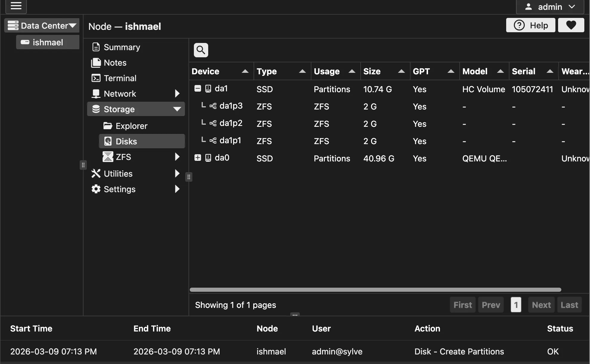Open ZFS storage section
This screenshot has width=590, height=364.
(x=123, y=157)
